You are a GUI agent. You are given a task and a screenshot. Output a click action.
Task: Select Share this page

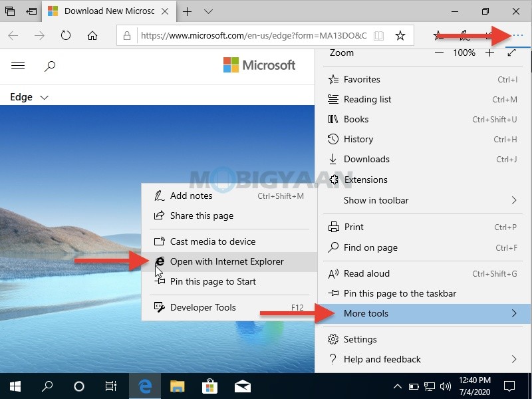click(x=229, y=215)
